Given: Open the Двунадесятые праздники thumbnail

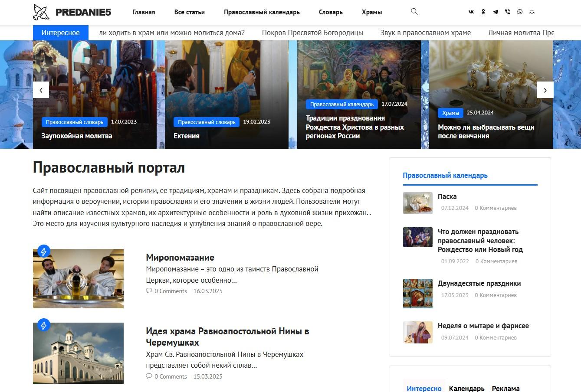Looking at the screenshot, I should tap(418, 294).
